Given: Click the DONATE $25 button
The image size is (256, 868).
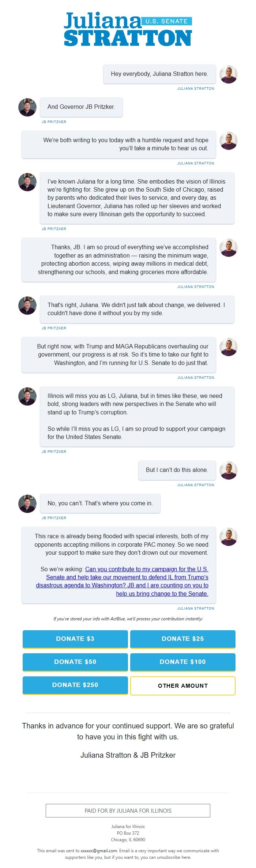Looking at the screenshot, I should (183, 639).
